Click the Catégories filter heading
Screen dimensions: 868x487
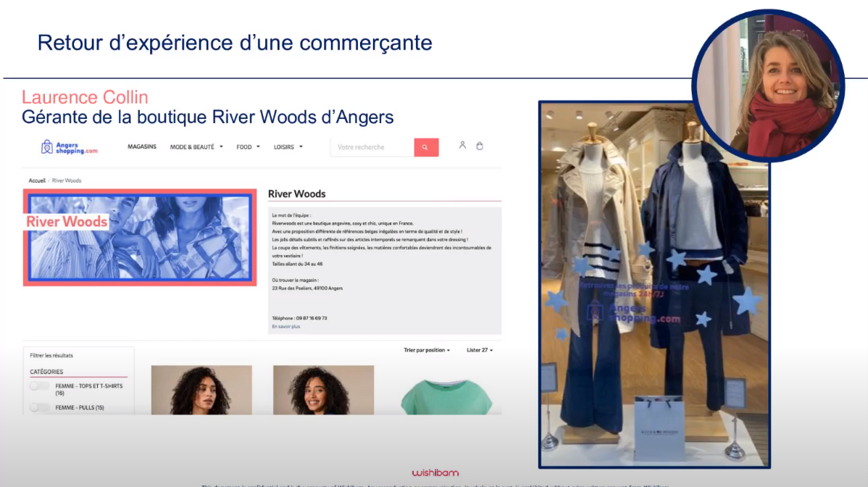pyautogui.click(x=46, y=372)
